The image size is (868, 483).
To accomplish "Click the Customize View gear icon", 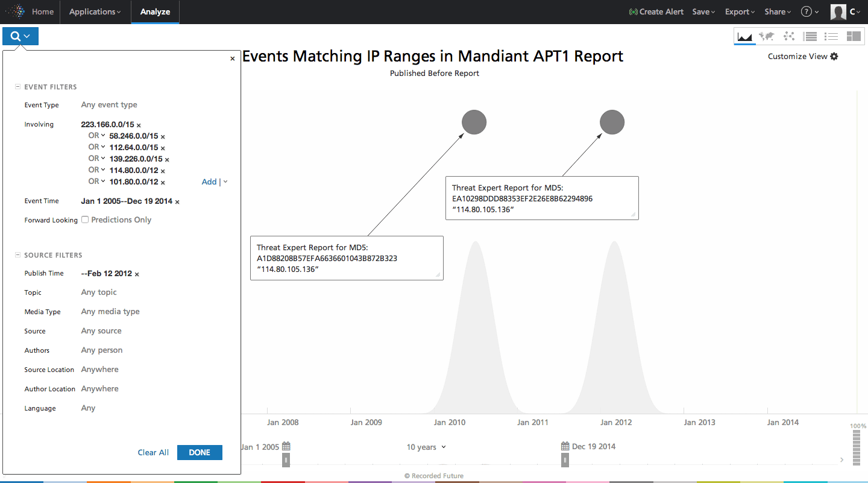I will 834,56.
